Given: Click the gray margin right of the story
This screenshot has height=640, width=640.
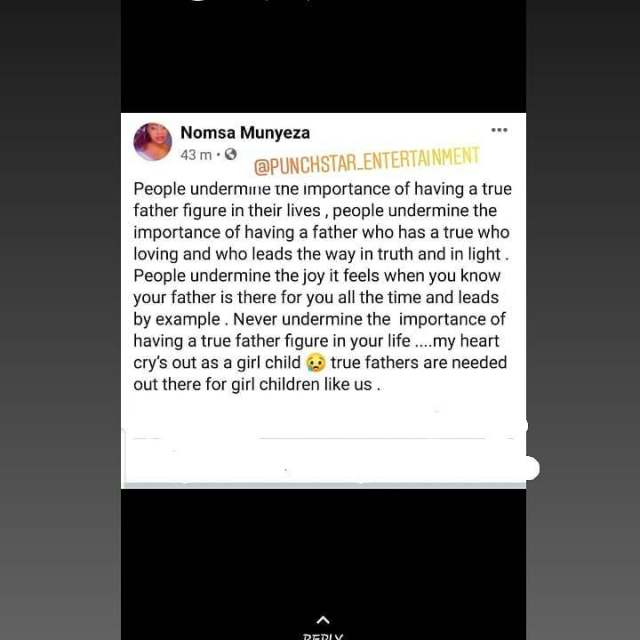Looking at the screenshot, I should pos(583,320).
